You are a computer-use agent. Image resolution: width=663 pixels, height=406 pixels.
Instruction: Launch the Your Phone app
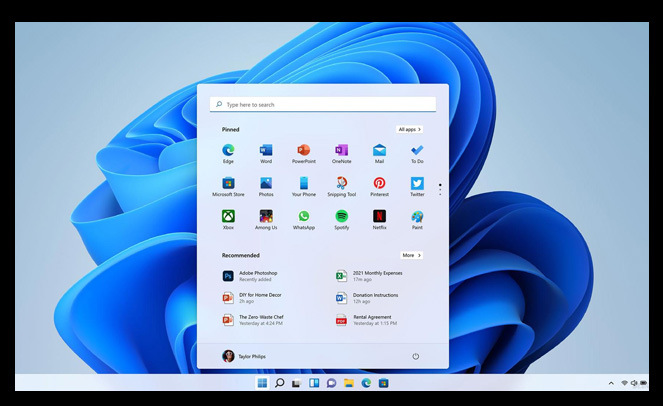pyautogui.click(x=304, y=187)
